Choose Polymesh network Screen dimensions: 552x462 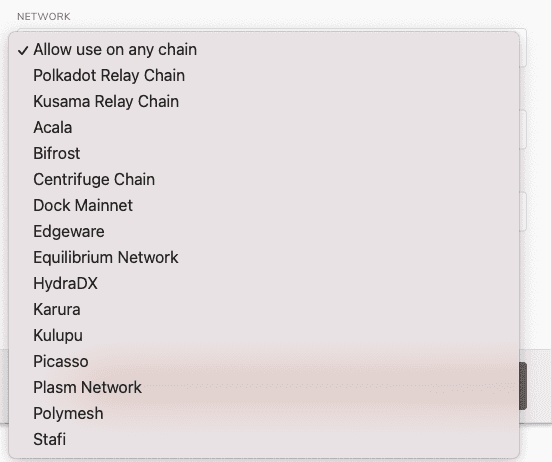(264, 413)
